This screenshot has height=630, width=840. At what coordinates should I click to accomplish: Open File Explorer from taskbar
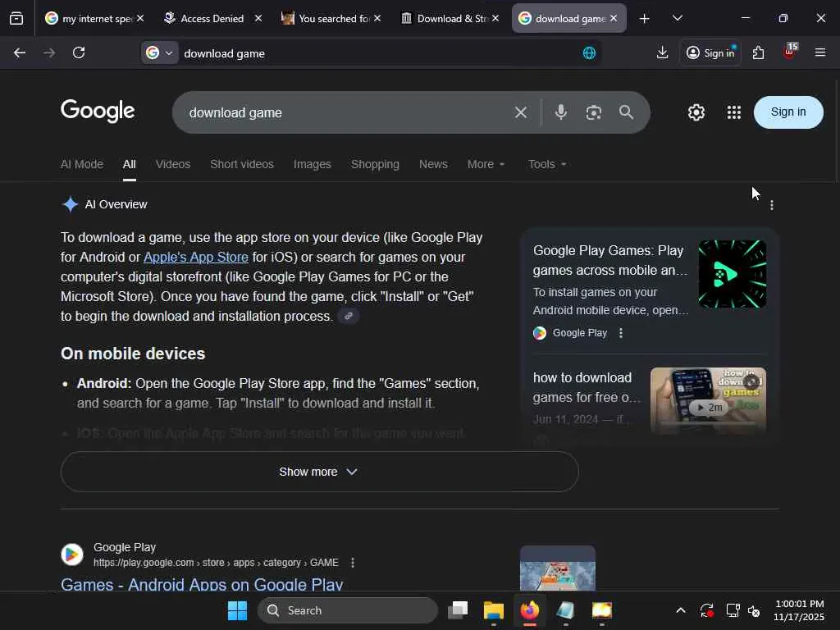(x=493, y=610)
